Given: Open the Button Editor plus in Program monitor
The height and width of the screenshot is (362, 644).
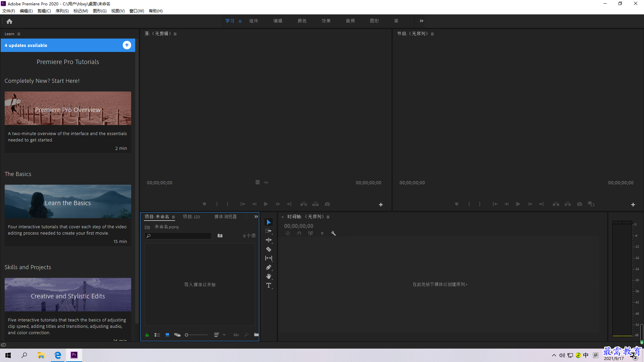Looking at the screenshot, I should click(x=633, y=204).
